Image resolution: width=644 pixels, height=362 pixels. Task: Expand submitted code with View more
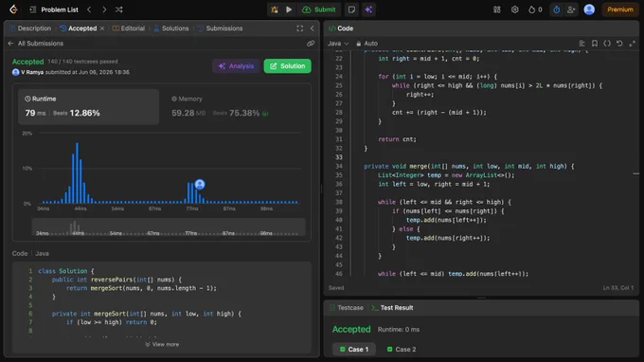point(162,344)
